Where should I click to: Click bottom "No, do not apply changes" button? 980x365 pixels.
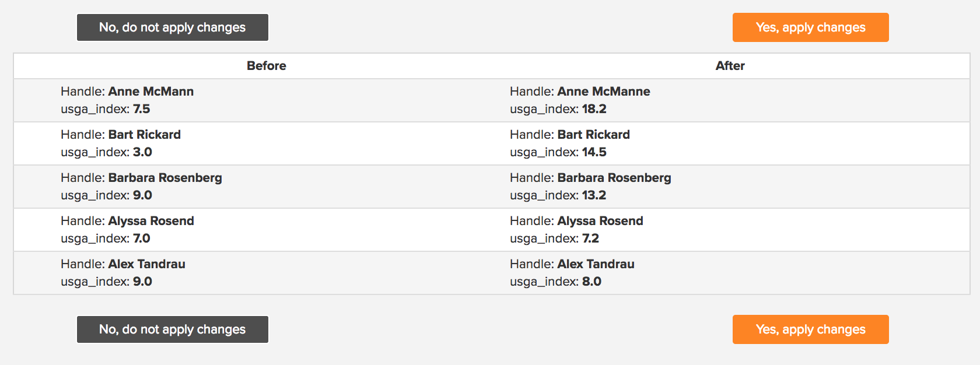(173, 329)
